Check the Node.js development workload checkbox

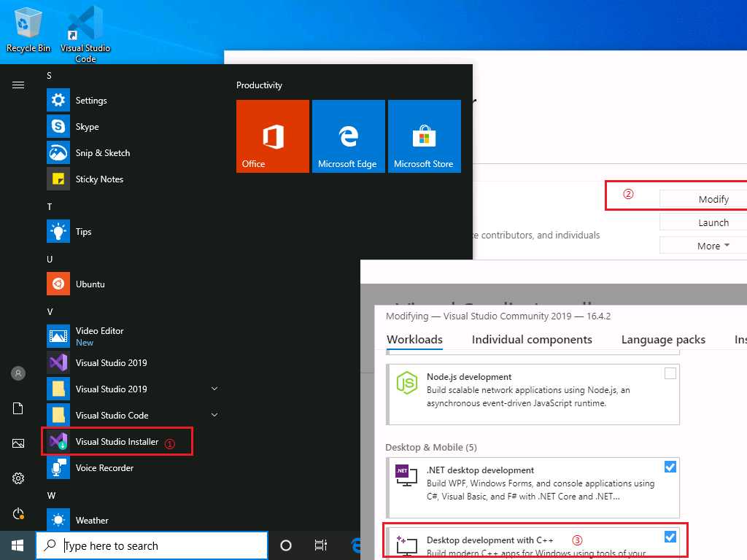click(x=670, y=373)
